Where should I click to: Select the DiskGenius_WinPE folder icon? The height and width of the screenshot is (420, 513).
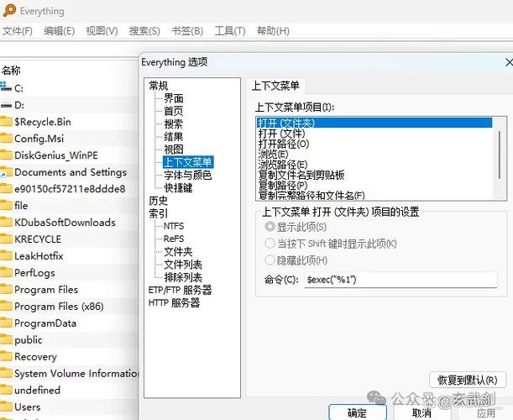(x=6, y=155)
